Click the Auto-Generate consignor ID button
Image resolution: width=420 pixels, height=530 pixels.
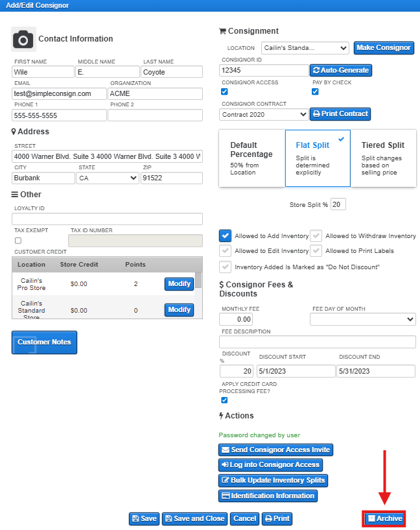click(340, 70)
